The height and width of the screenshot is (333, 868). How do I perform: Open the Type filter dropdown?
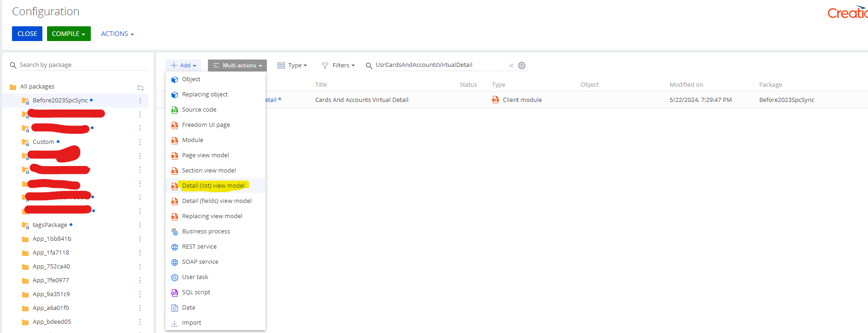pos(292,65)
